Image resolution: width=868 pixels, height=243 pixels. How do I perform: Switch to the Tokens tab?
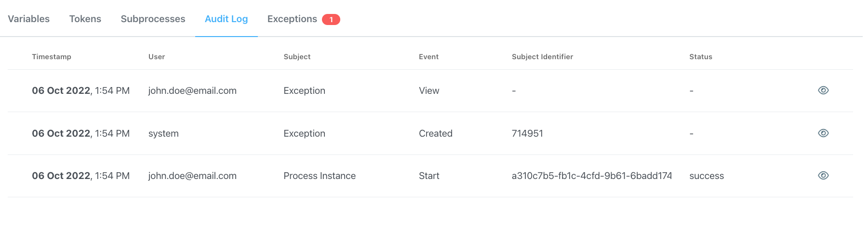(85, 19)
